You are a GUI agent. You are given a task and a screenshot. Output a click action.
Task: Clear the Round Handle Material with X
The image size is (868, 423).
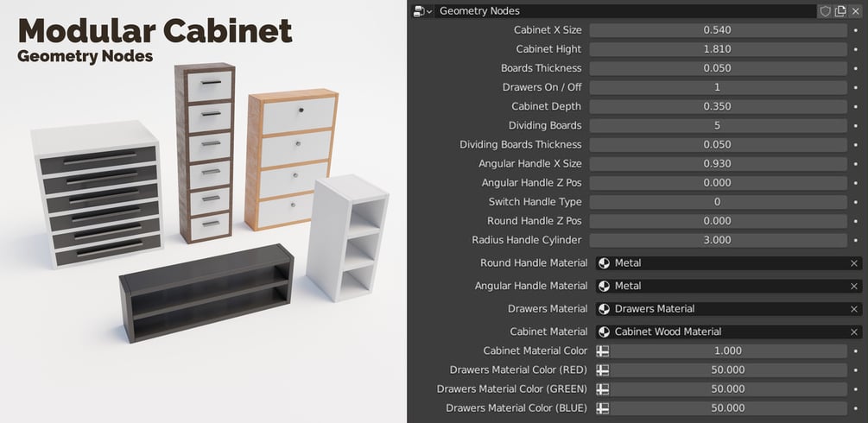pos(854,263)
